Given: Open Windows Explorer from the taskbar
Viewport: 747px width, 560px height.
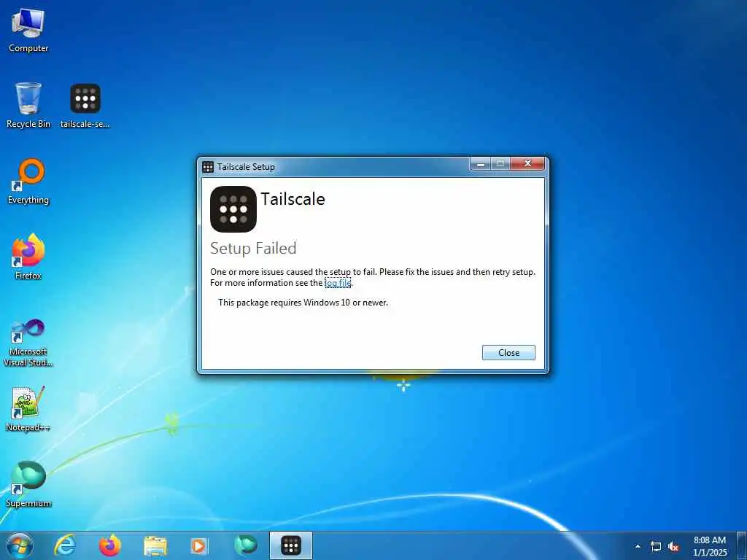Looking at the screenshot, I should (x=155, y=546).
